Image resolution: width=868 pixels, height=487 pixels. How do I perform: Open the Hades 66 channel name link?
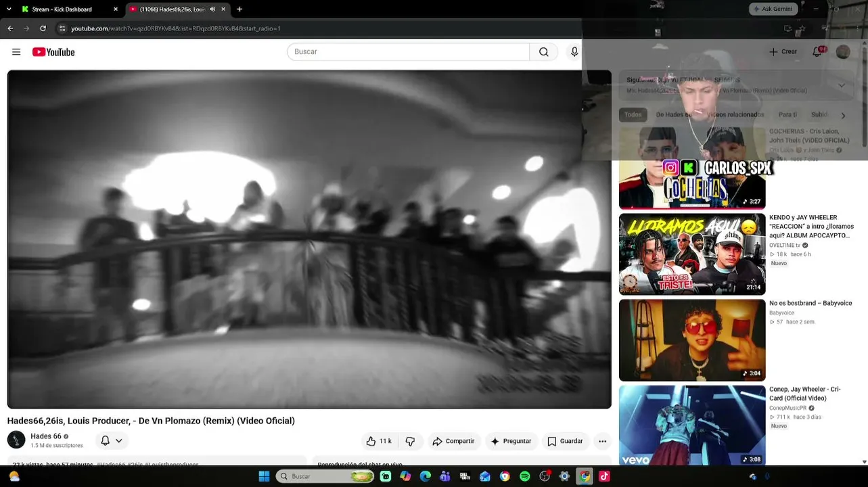(46, 436)
